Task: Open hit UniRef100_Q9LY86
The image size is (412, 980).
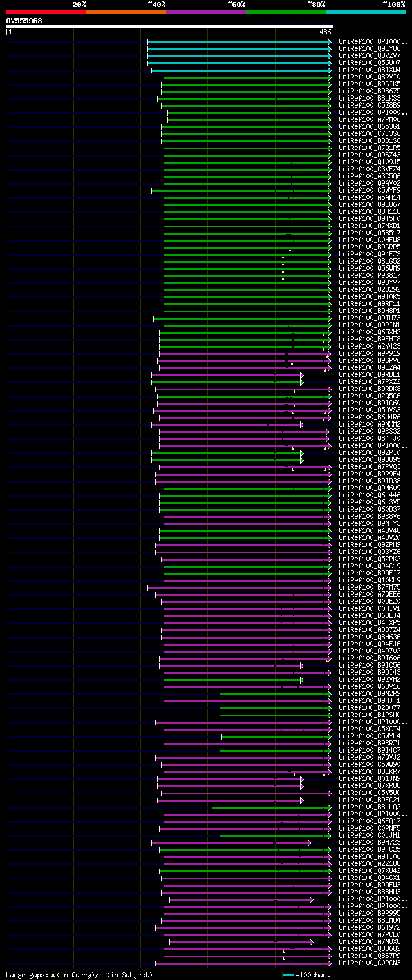Action: (370, 48)
